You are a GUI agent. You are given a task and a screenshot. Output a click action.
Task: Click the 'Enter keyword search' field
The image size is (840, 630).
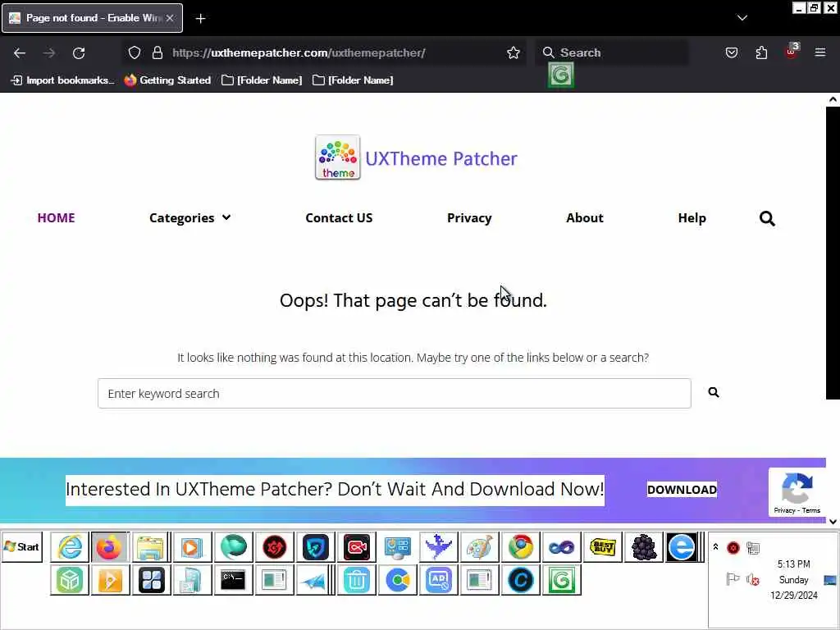click(x=395, y=394)
